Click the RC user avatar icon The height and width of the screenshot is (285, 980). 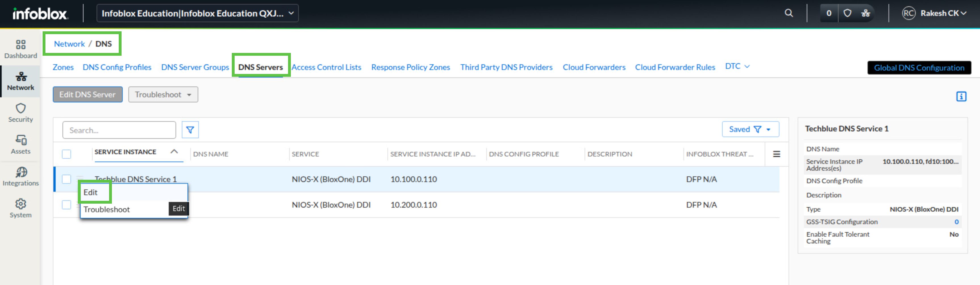pos(908,13)
